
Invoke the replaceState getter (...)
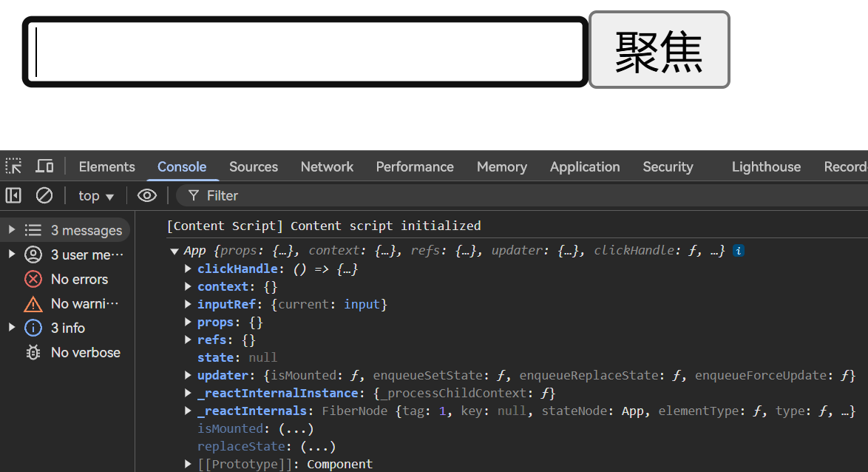coord(319,447)
